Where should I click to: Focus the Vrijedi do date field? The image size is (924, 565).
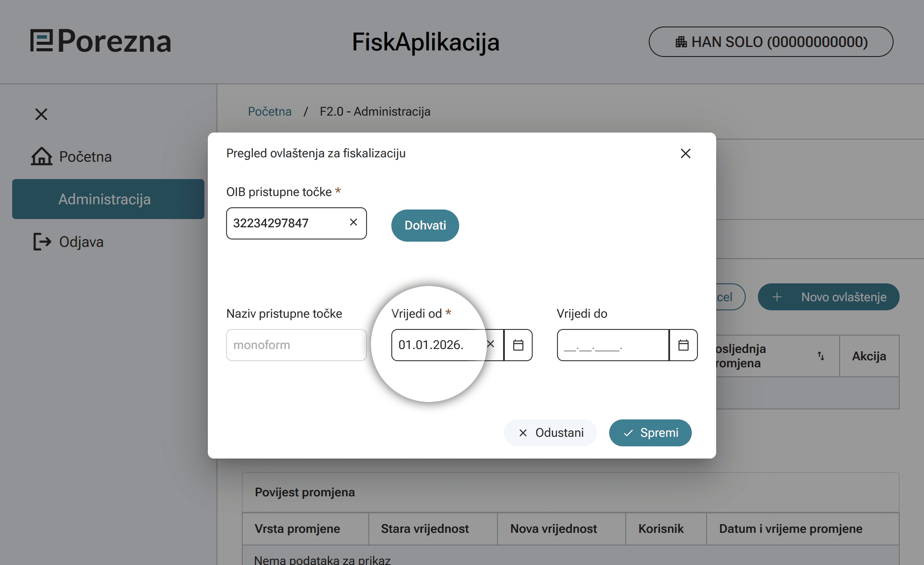coord(612,345)
